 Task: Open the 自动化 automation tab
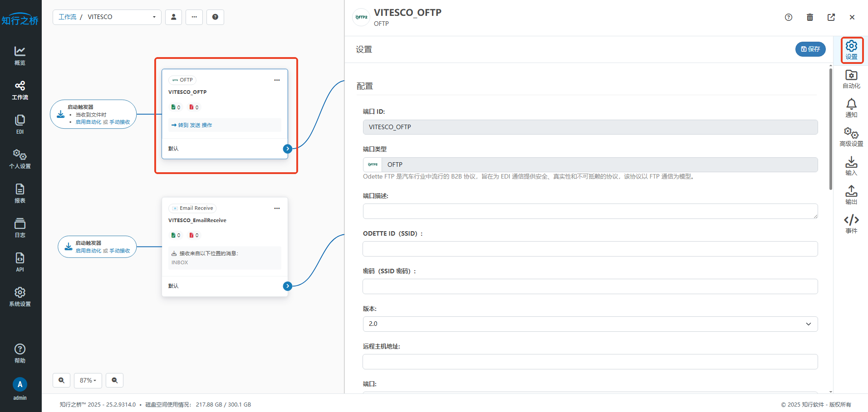tap(851, 79)
